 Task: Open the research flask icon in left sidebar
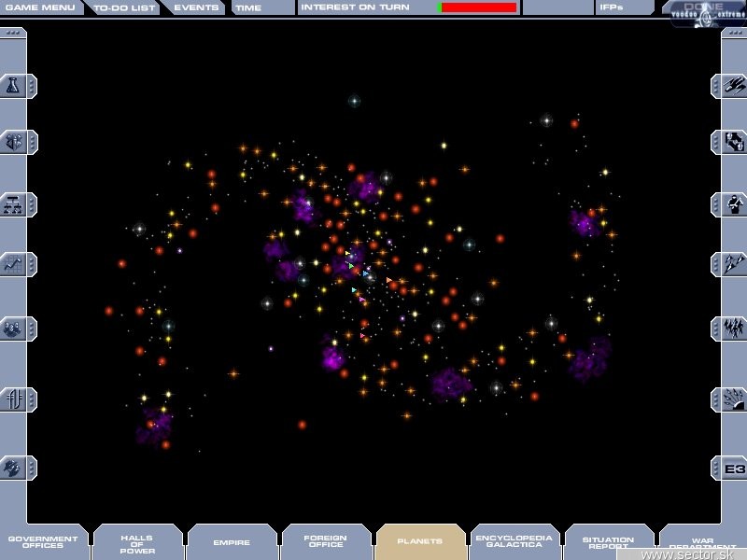14,86
